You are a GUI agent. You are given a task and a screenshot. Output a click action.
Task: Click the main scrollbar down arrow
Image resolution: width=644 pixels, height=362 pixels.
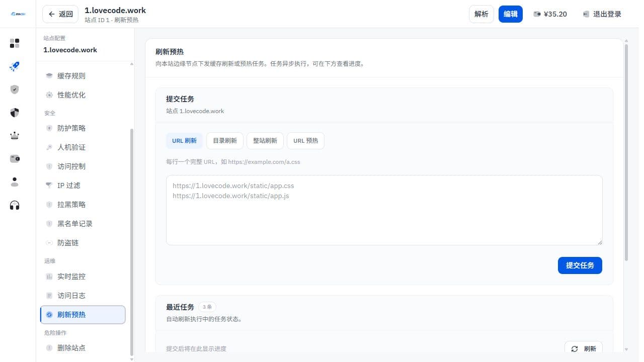626,349
